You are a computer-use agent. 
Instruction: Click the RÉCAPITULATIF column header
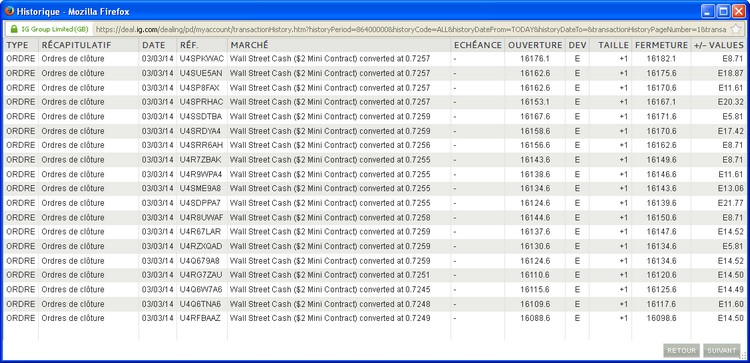point(76,45)
